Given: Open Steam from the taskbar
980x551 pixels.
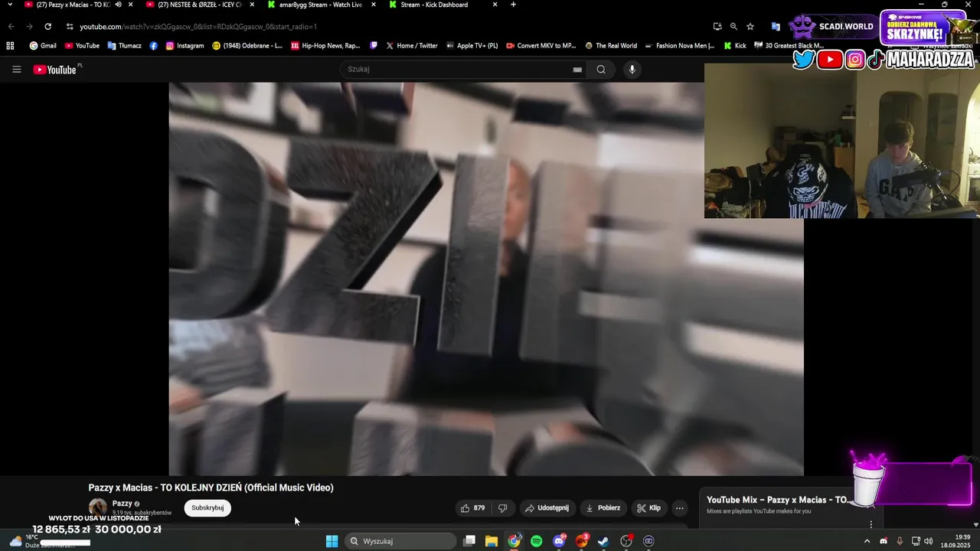Looking at the screenshot, I should [x=604, y=541].
